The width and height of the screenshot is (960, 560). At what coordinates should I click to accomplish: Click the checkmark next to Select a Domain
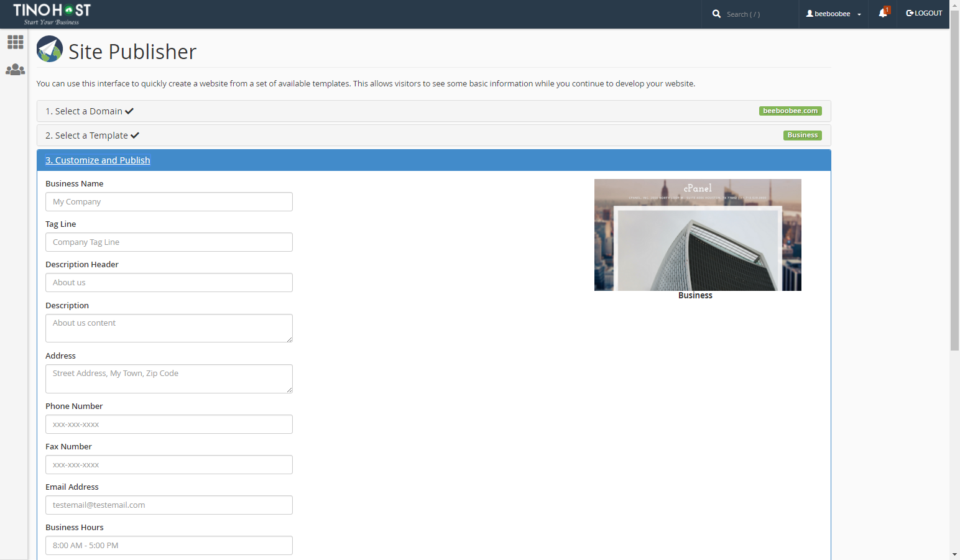[x=129, y=111]
